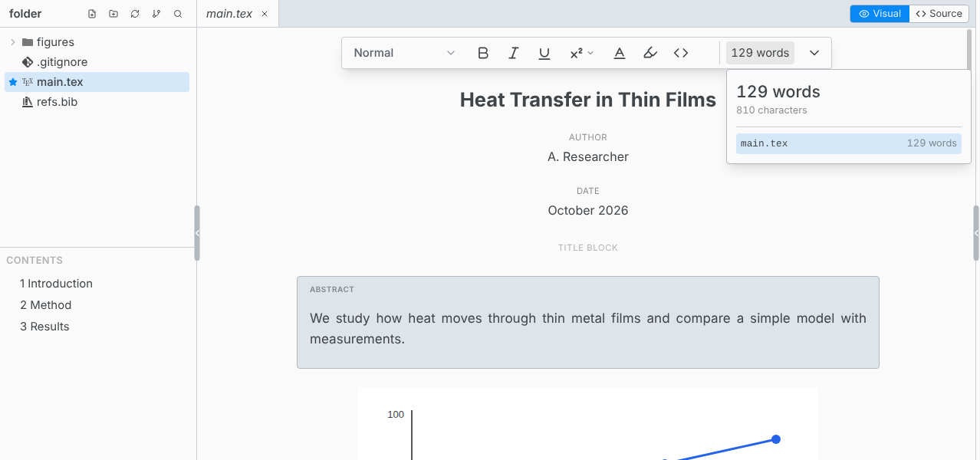Click inside the abstract text

click(x=588, y=328)
